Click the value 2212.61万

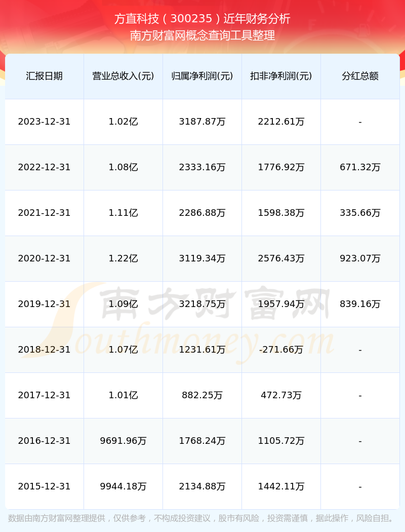(x=281, y=122)
